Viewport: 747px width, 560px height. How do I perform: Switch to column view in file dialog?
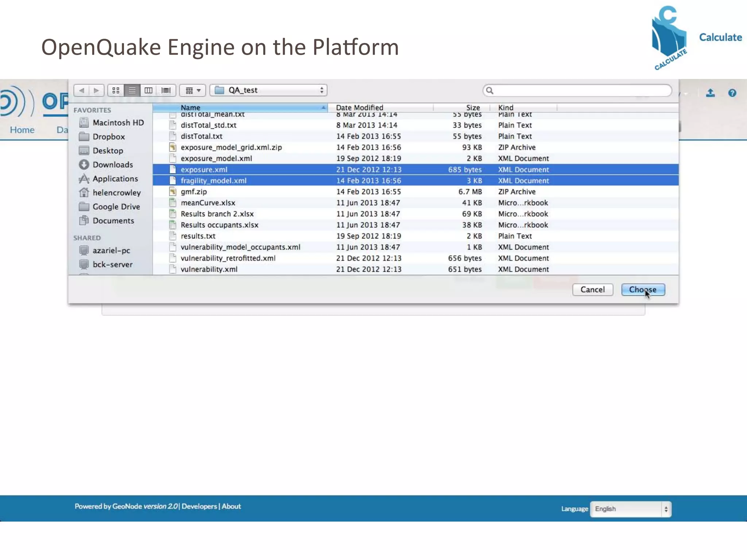click(x=148, y=90)
